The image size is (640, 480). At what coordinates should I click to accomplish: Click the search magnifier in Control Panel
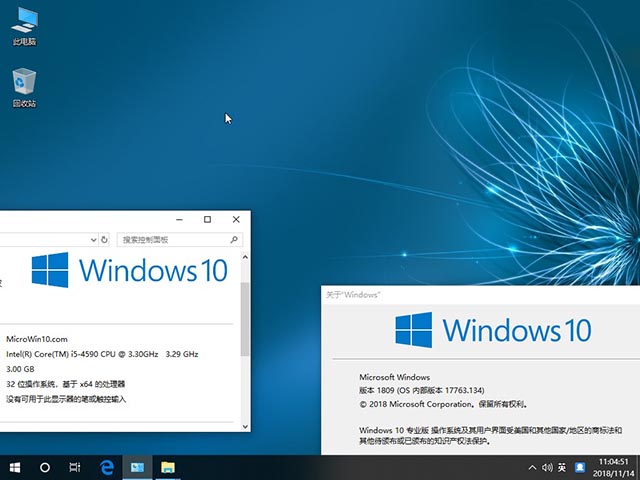[x=234, y=240]
